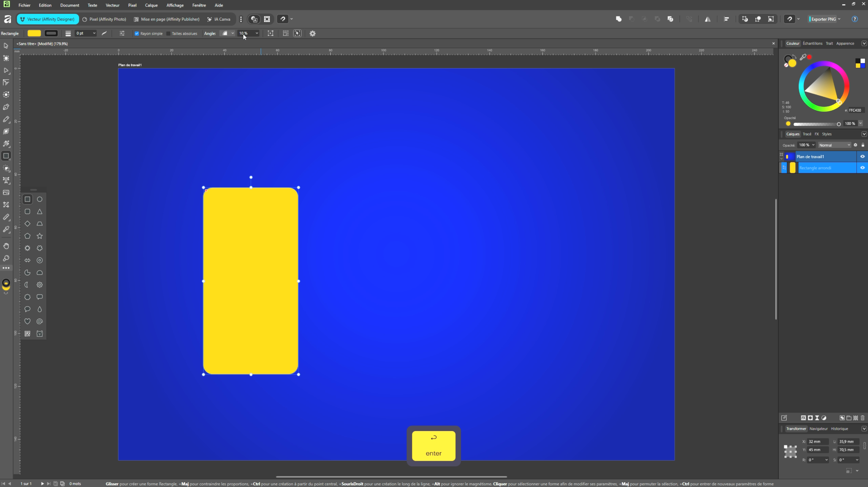Image resolution: width=868 pixels, height=487 pixels.
Task: Uncheck the Rayon simple checkbox
Action: click(137, 33)
